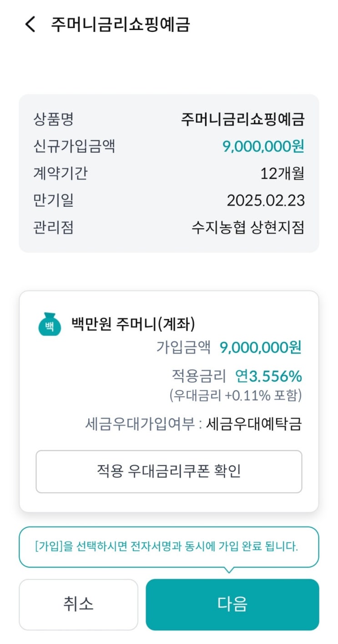
Task: Tap the 가입금액 9,000,000원 value in card
Action: pyautogui.click(x=260, y=348)
